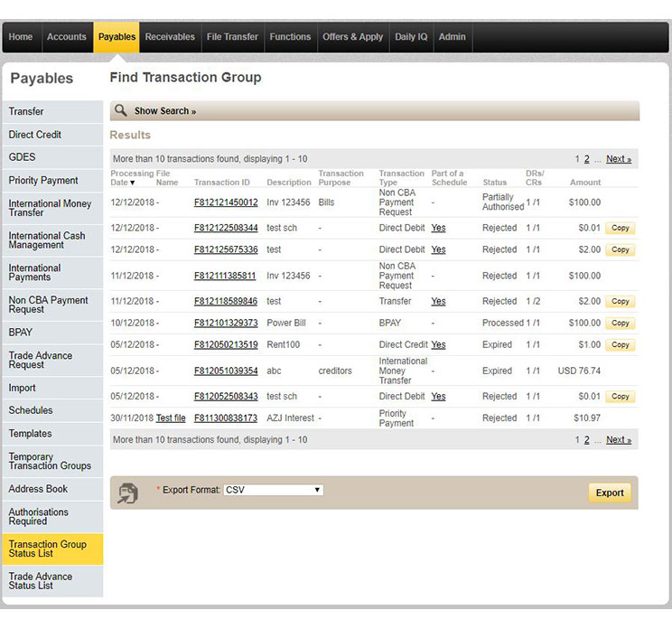Click Yes schedule link for Rent100 row
672x629 pixels.
pos(438,344)
